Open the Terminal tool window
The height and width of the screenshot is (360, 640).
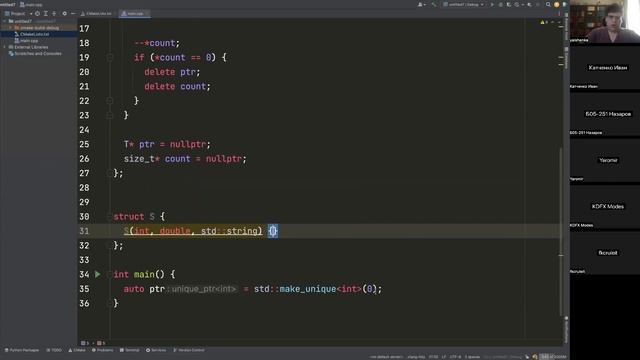129,350
